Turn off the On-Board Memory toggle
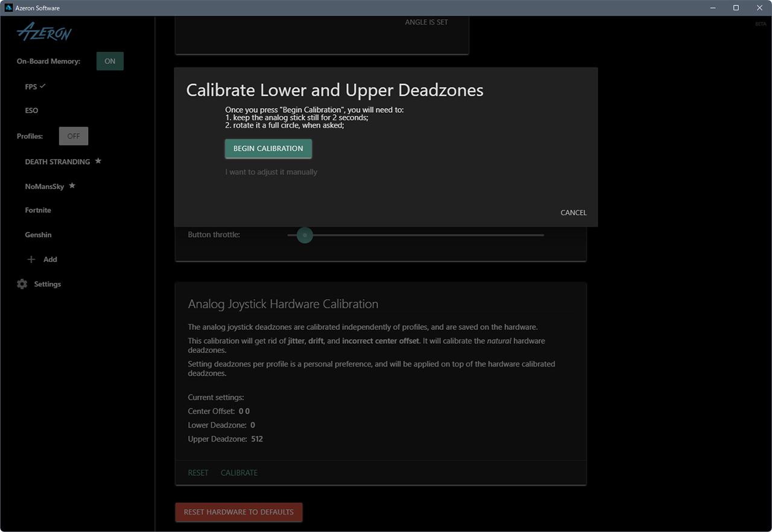The width and height of the screenshot is (772, 532). (110, 61)
